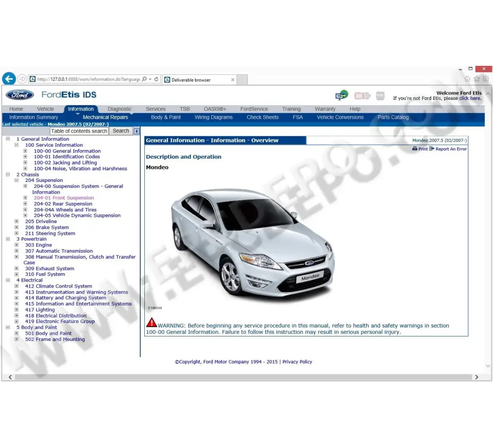Click the green vehicle connection icon
The image size is (493, 448).
coord(342,95)
